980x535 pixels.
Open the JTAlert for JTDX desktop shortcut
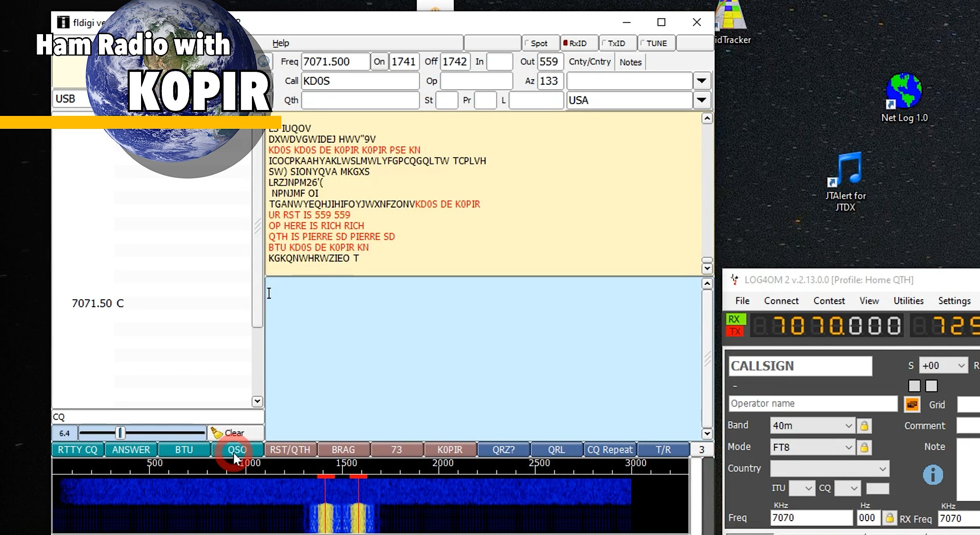point(845,182)
